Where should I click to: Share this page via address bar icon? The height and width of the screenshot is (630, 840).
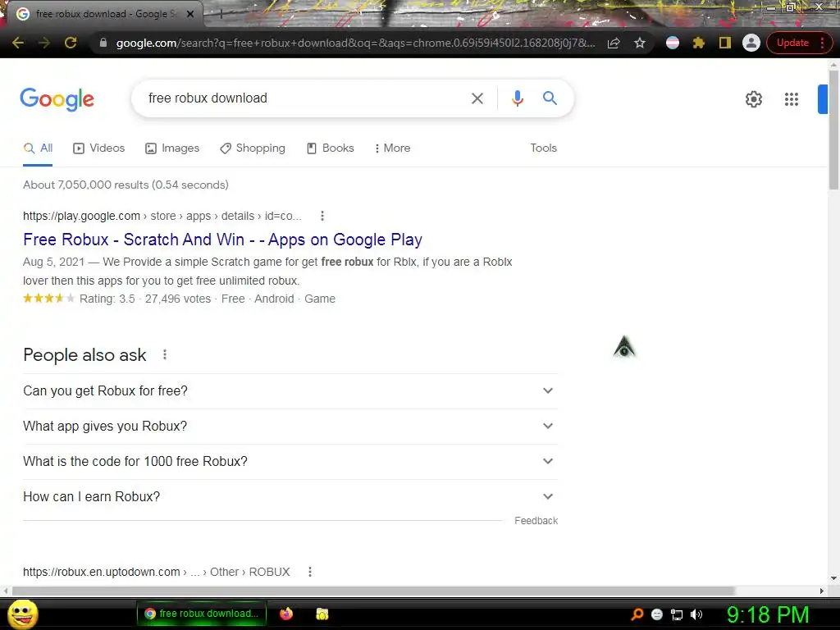[614, 43]
